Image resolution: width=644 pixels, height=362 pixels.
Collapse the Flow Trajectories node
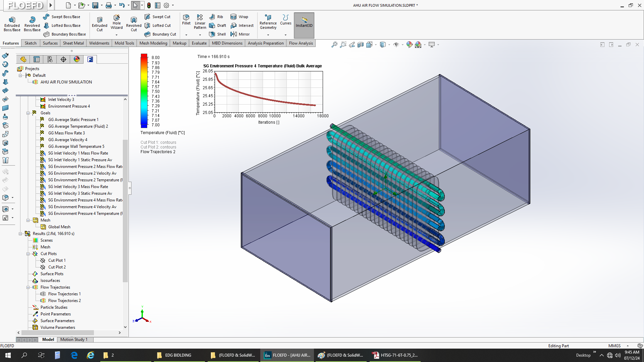click(28, 287)
